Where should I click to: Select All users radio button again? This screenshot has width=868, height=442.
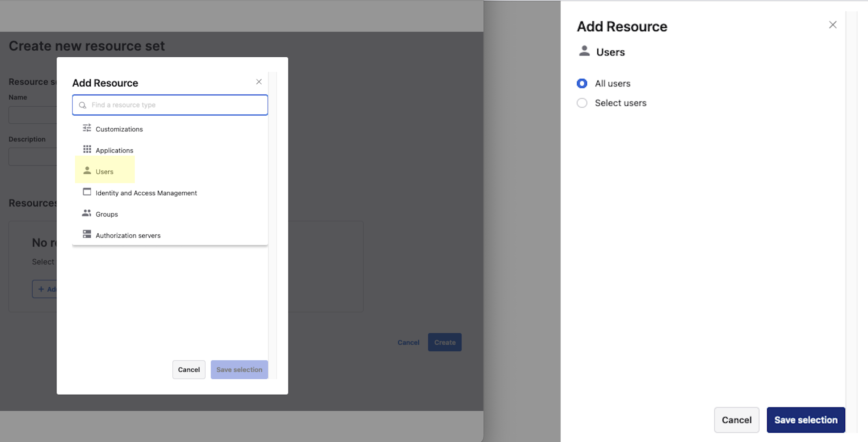(582, 83)
